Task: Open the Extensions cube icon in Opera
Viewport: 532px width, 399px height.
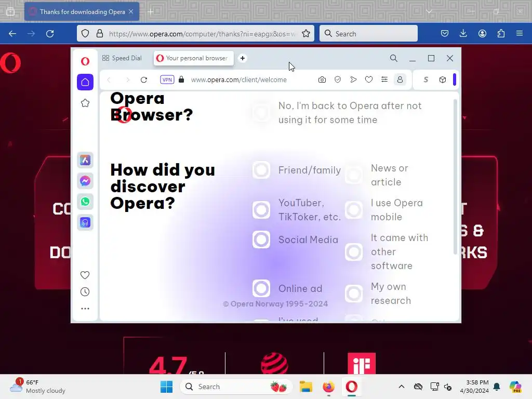Action: click(x=443, y=79)
